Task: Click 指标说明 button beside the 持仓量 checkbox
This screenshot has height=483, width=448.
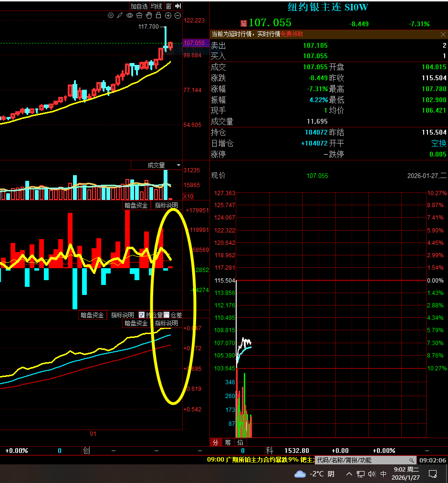Action: pyautogui.click(x=122, y=315)
